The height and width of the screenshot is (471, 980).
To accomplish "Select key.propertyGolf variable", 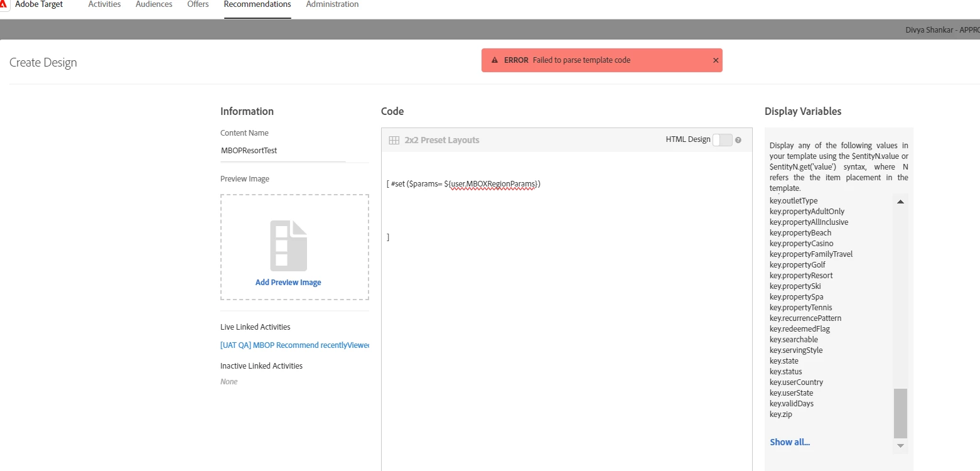I will point(797,265).
